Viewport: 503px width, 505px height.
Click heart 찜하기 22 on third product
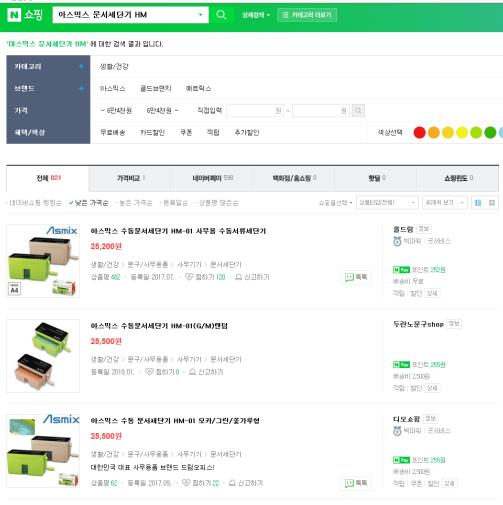[201, 483]
